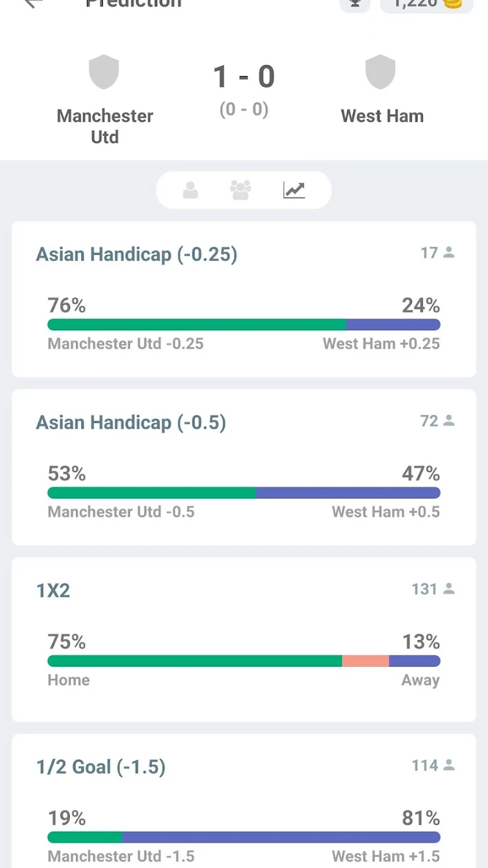Tap the 1 - 0 match score

(244, 77)
